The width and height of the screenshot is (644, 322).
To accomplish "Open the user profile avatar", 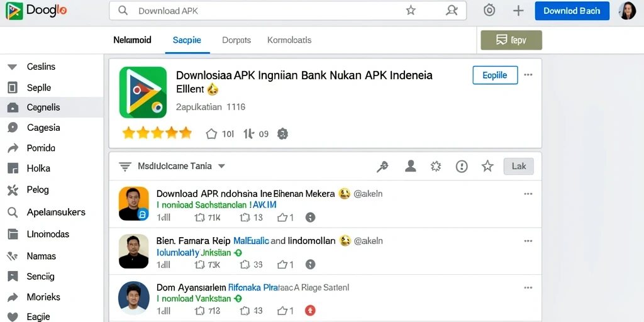I will click(627, 11).
